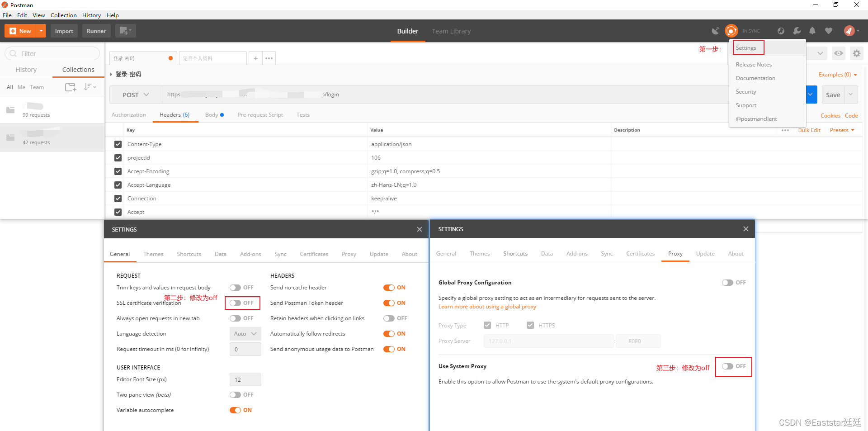
Task: Open Learn more about global proxy link
Action: click(x=487, y=307)
